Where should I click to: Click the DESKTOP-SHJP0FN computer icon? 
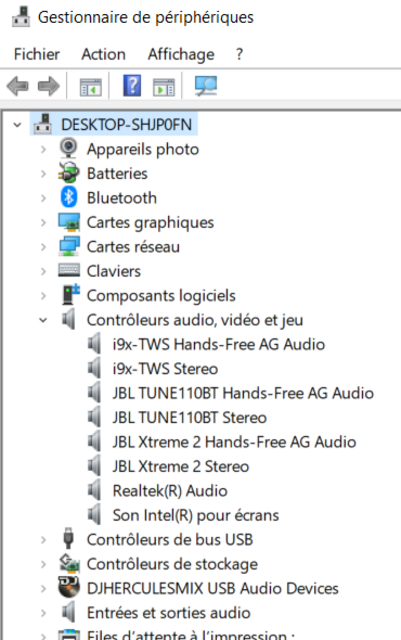[43, 124]
